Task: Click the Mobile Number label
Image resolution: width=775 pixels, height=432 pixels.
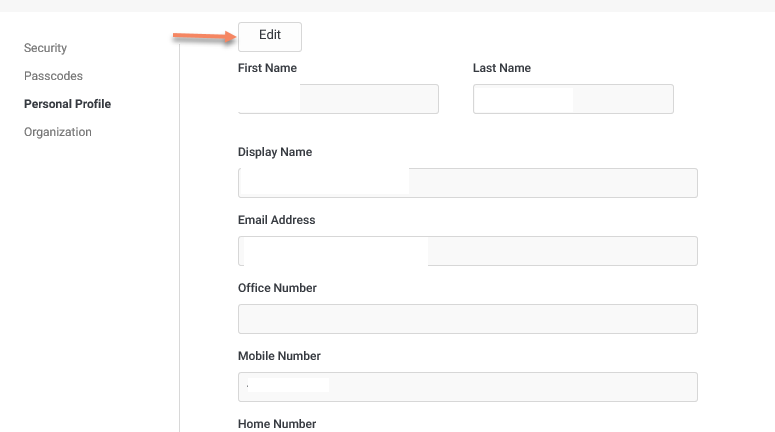Action: 279,356
